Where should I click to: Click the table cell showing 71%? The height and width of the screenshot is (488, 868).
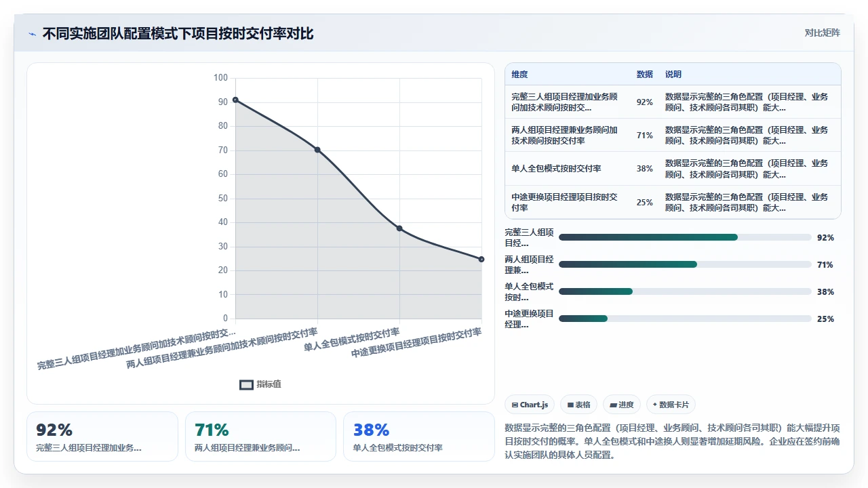pos(645,136)
